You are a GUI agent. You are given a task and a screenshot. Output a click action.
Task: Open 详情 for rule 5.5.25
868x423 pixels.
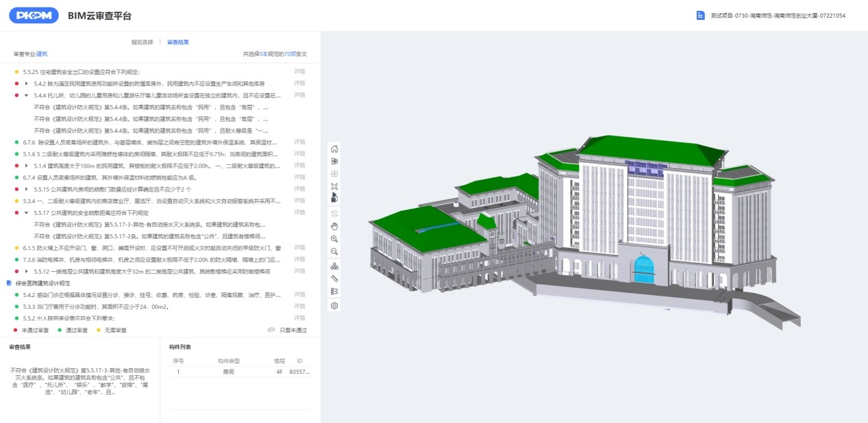299,71
